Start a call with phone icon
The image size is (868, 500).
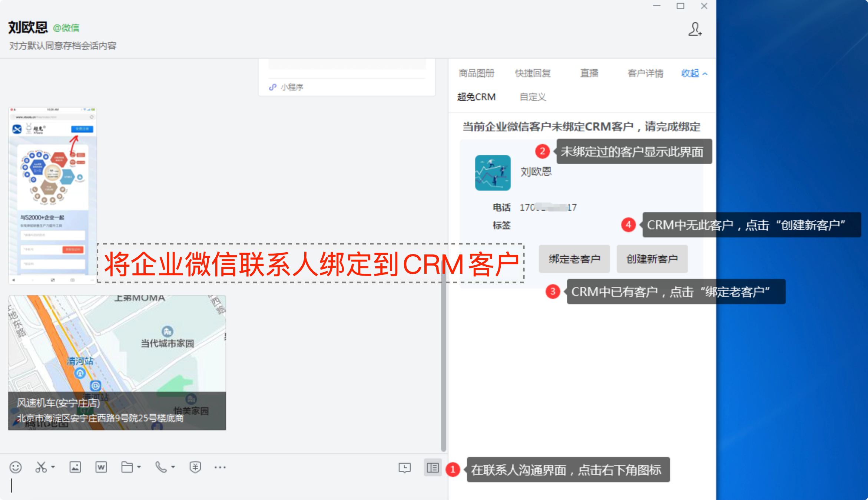point(161,467)
